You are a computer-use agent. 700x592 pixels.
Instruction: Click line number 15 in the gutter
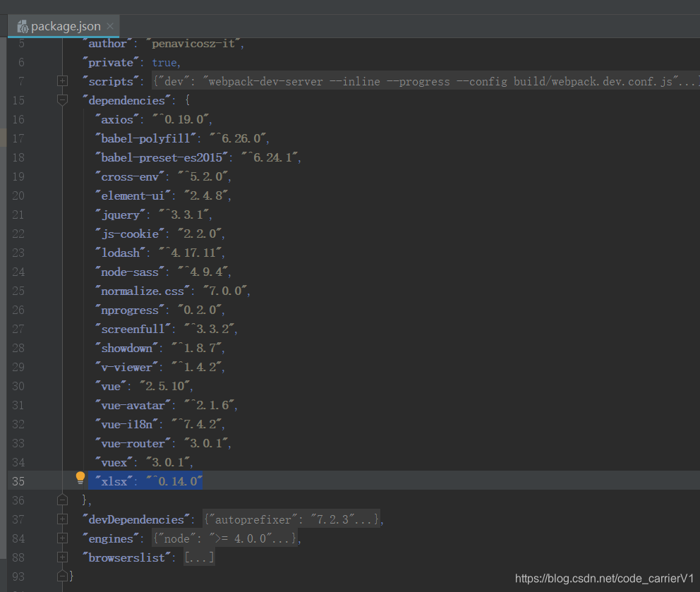18,100
